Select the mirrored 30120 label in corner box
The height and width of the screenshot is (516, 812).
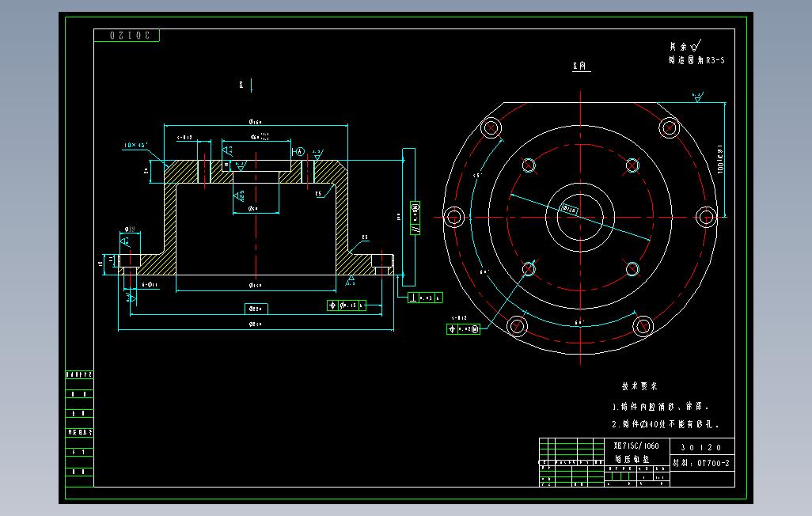(130, 36)
